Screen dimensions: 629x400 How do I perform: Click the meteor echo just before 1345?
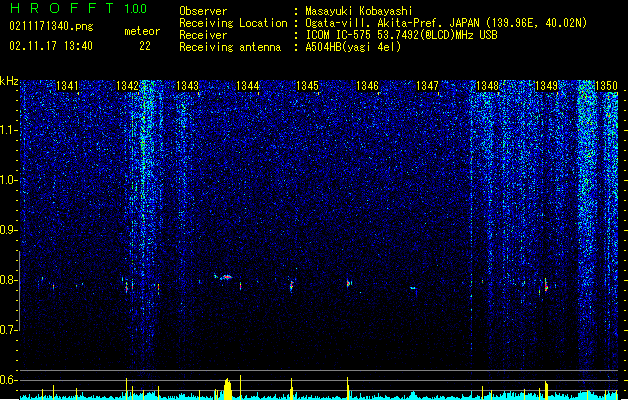coord(292,285)
